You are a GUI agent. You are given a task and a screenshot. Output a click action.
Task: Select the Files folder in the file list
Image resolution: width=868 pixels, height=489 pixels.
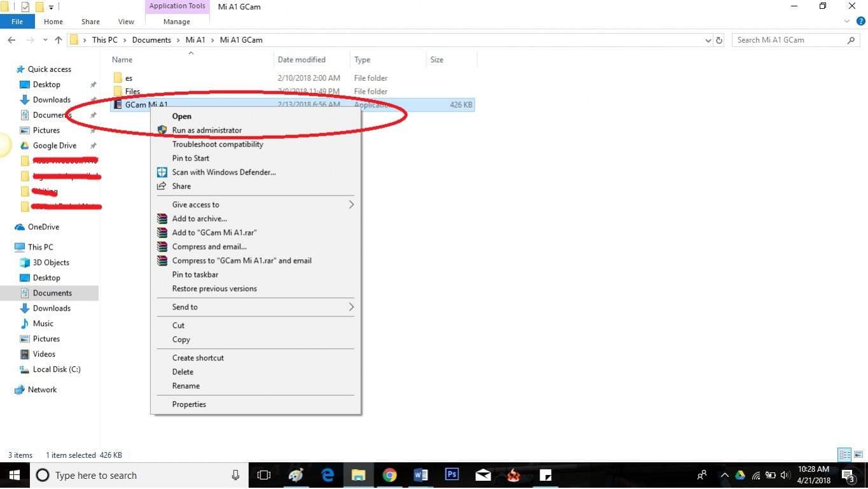click(x=132, y=91)
